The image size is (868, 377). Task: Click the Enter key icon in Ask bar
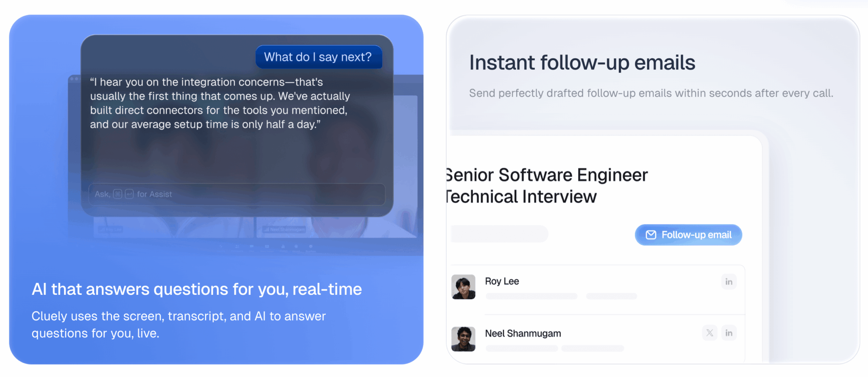[129, 194]
